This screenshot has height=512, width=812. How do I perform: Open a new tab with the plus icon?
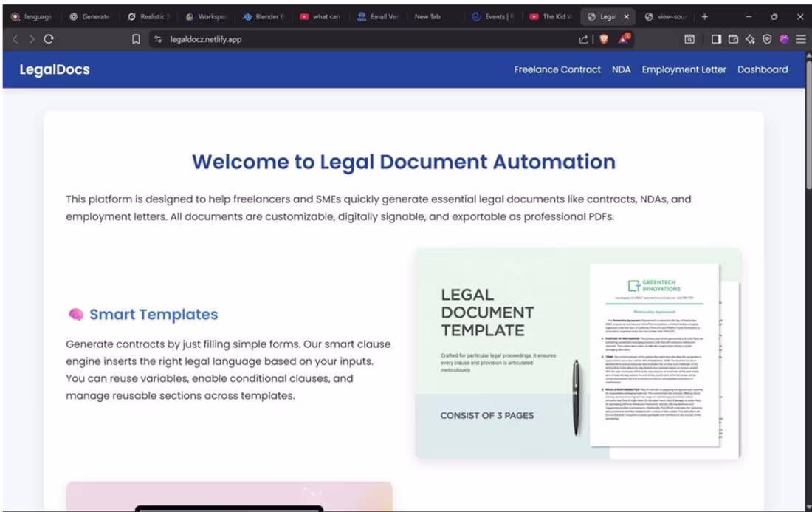tap(705, 16)
